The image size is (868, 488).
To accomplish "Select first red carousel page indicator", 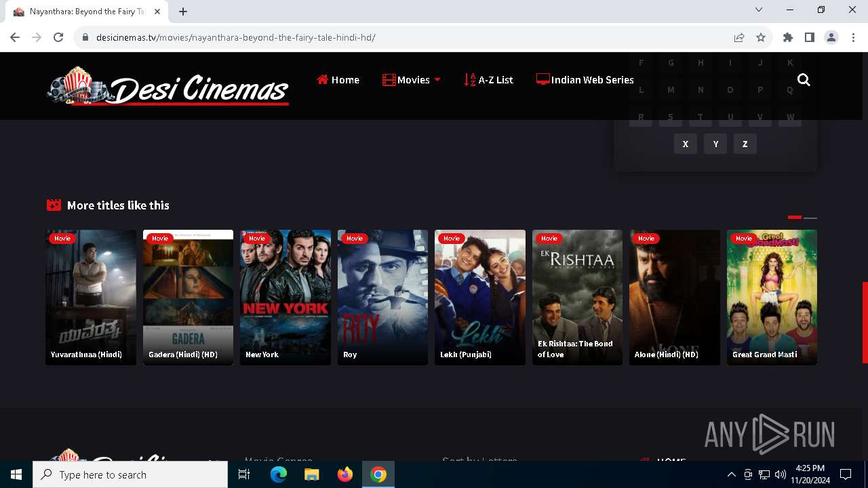I will (795, 218).
